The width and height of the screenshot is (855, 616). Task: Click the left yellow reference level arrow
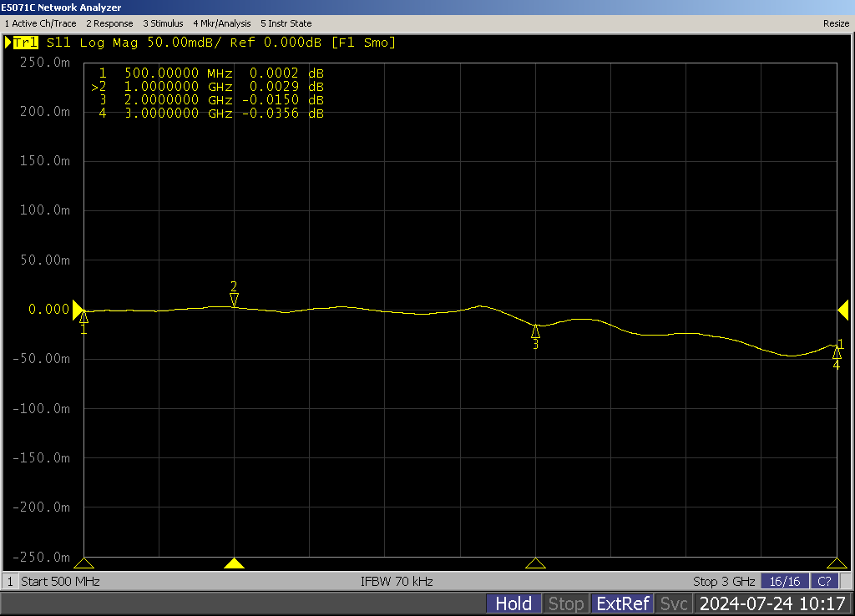[x=78, y=311]
